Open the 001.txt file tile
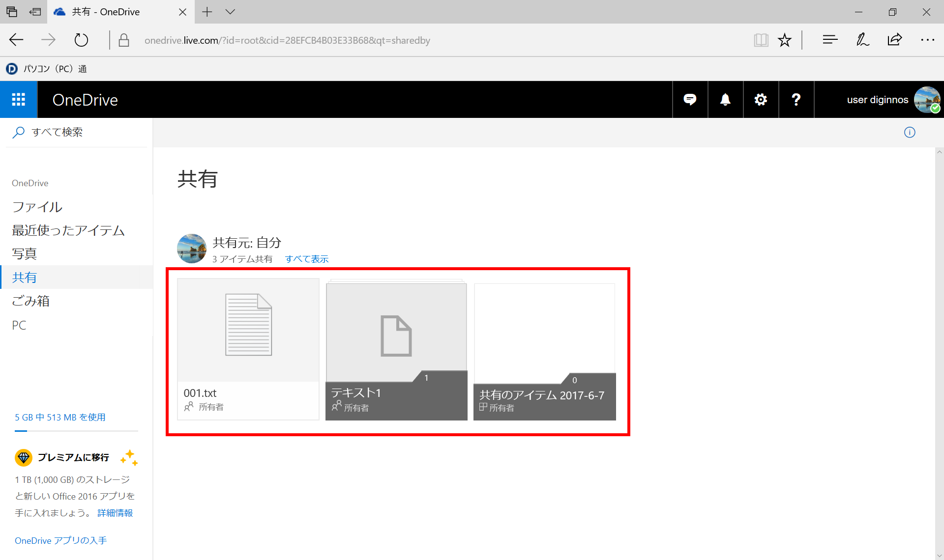 (x=248, y=349)
